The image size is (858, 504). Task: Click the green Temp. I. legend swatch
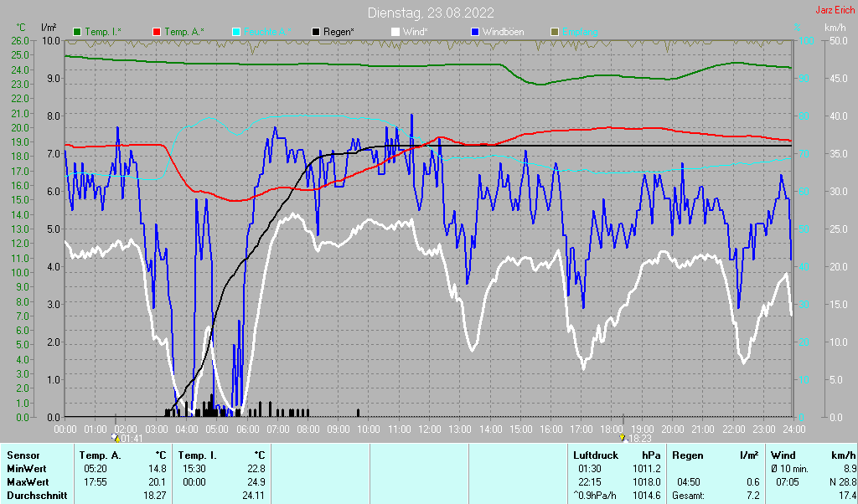(78, 32)
